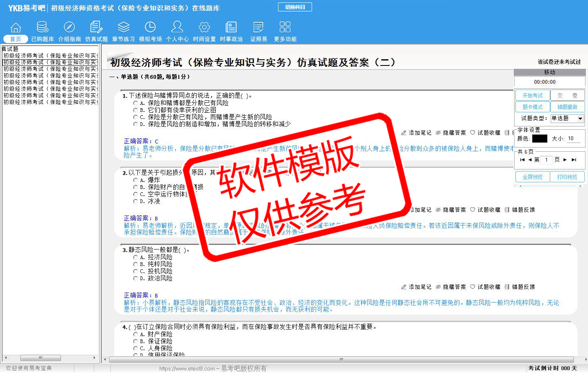Go to next page arrow in pager
The width and height of the screenshot is (588, 373).
(565, 160)
